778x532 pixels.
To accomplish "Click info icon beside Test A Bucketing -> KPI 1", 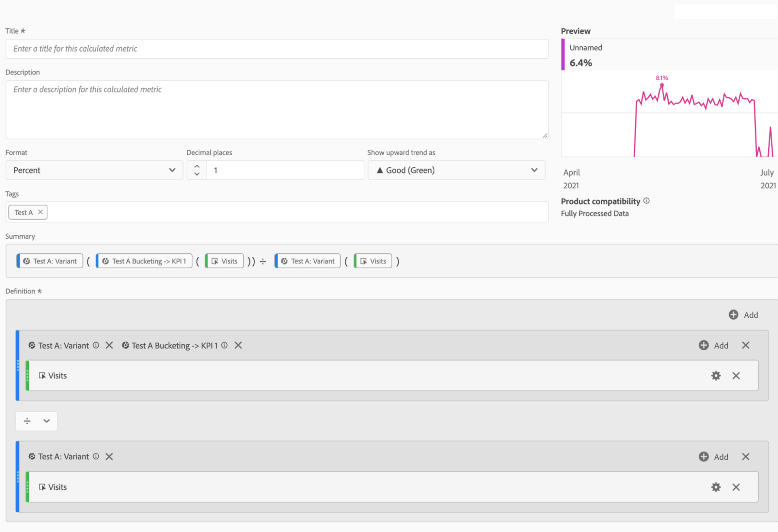I will coord(224,345).
